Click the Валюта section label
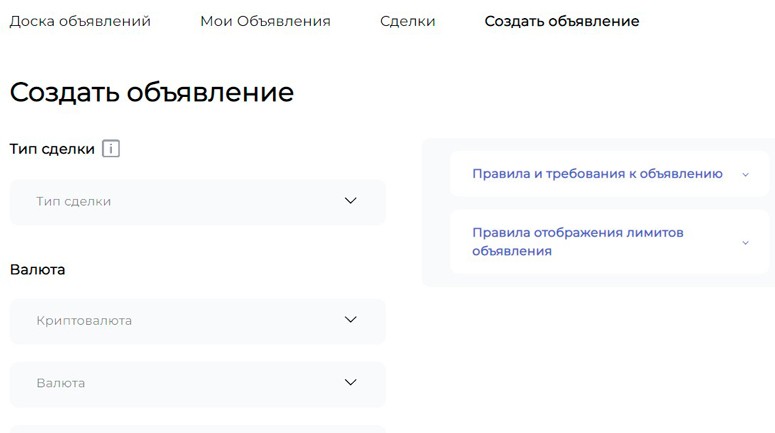The image size is (775, 433). tap(38, 269)
